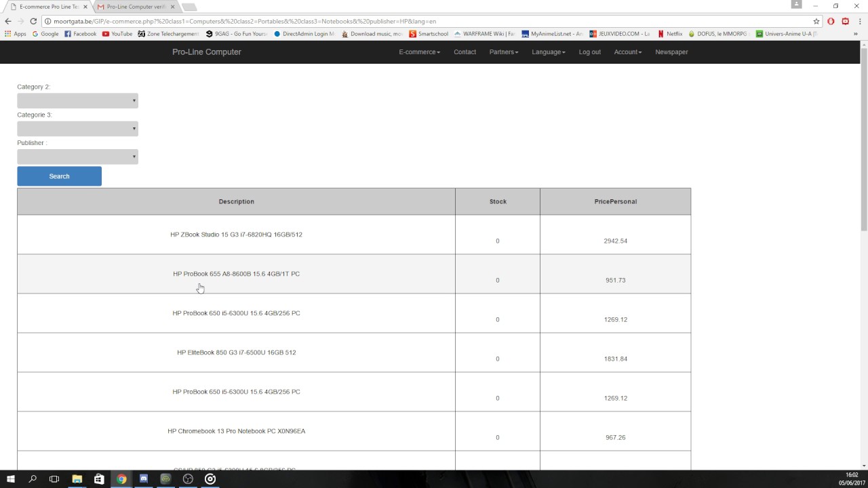Open the Google bookmark

coord(45,34)
